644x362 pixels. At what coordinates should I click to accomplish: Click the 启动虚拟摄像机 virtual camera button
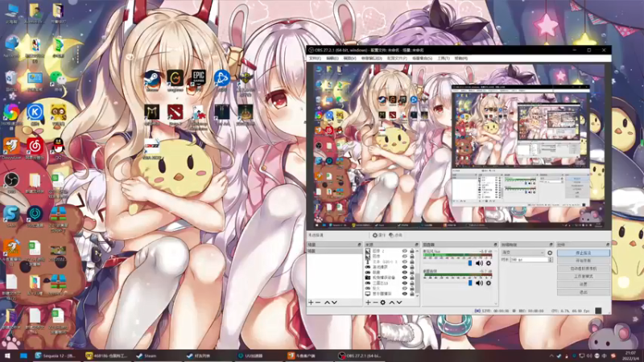click(584, 269)
